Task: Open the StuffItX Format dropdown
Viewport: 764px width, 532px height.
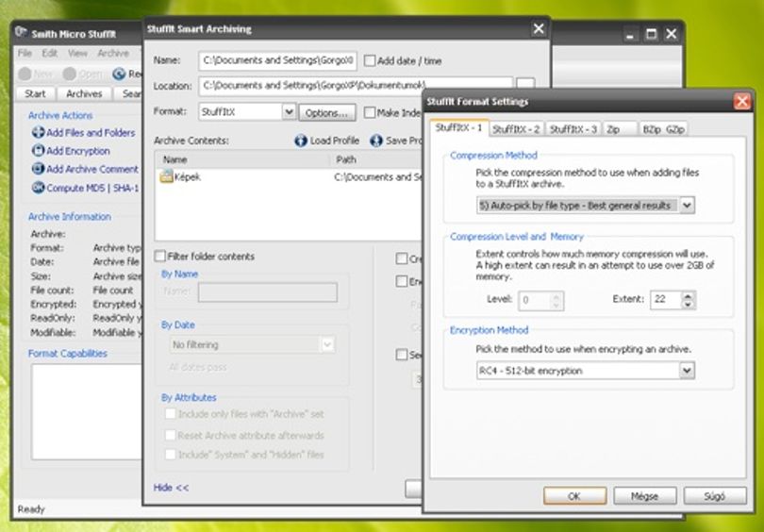Action: [289, 112]
